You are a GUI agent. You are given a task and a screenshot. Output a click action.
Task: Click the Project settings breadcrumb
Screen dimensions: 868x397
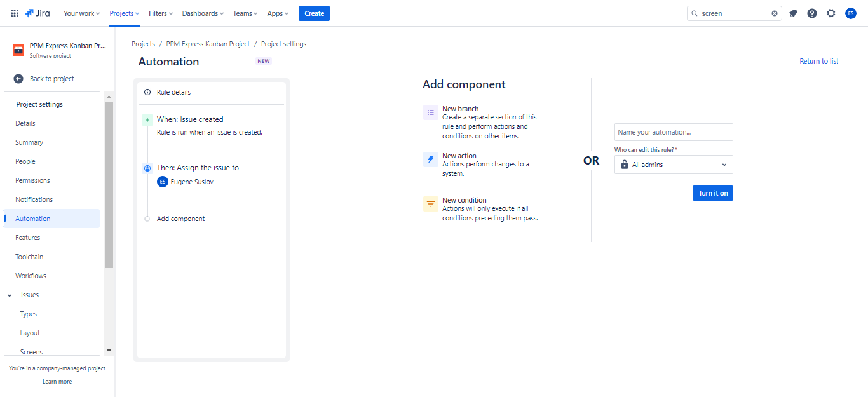(x=283, y=44)
